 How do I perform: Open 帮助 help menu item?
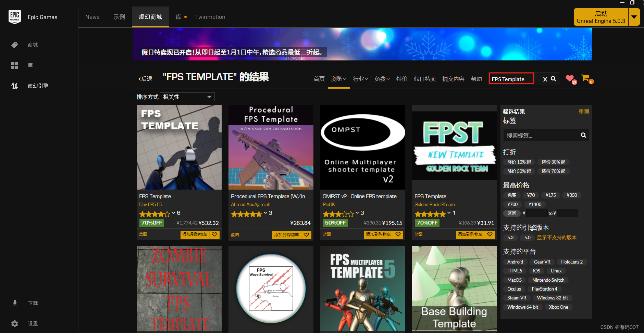[476, 79]
